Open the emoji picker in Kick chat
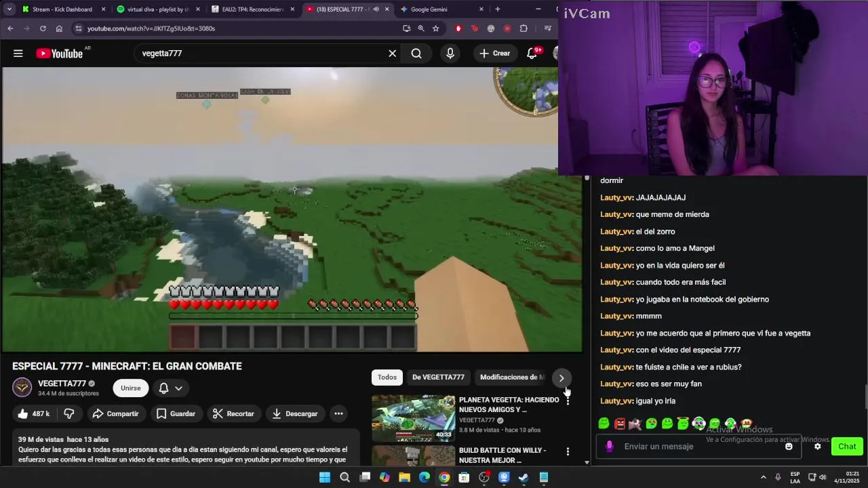This screenshot has width=868, height=488. coord(789,447)
